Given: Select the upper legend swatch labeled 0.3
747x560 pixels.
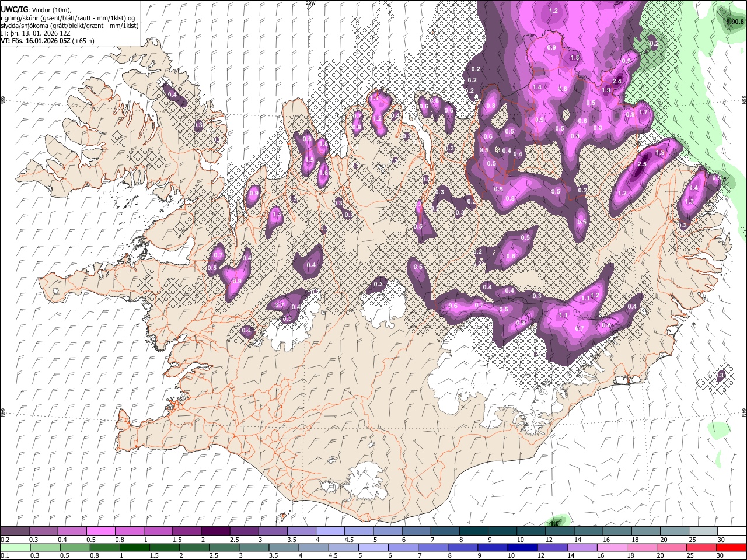Looking at the screenshot, I should pos(43,531).
